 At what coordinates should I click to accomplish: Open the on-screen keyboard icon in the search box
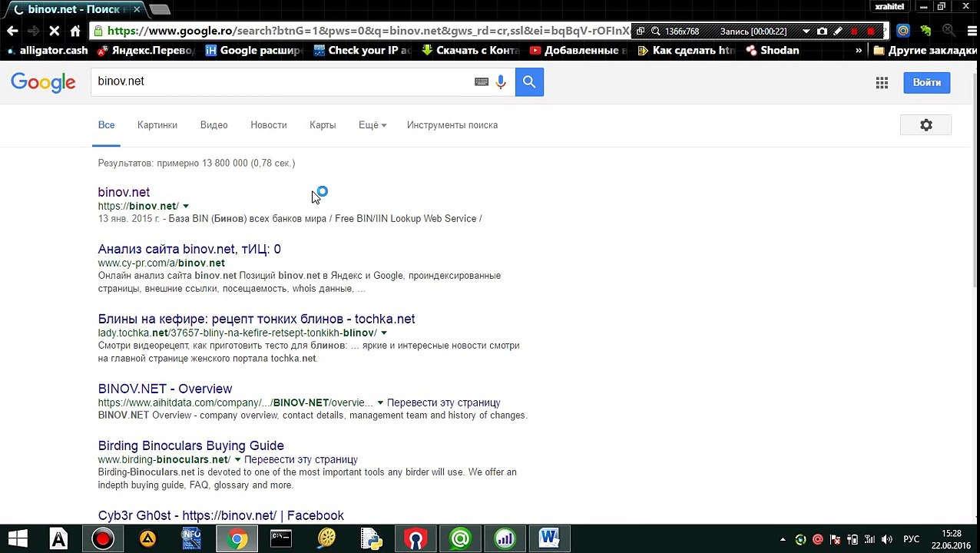[x=482, y=82]
